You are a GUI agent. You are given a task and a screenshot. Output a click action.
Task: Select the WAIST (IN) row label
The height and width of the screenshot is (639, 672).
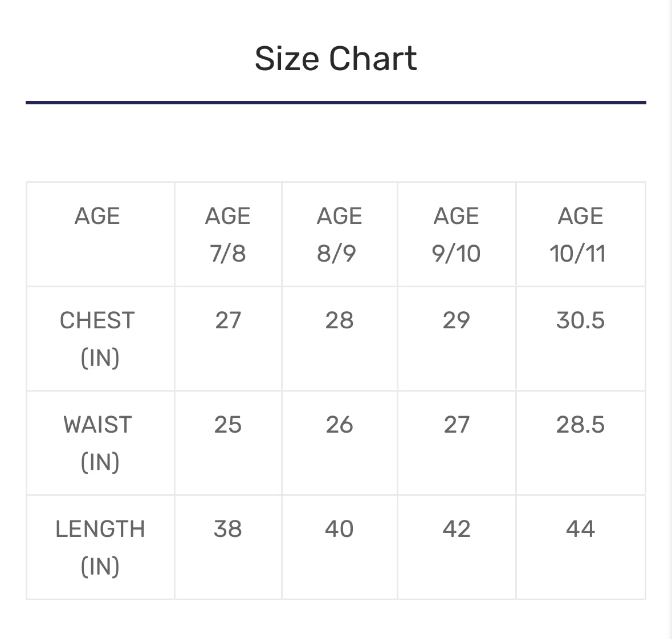98,443
